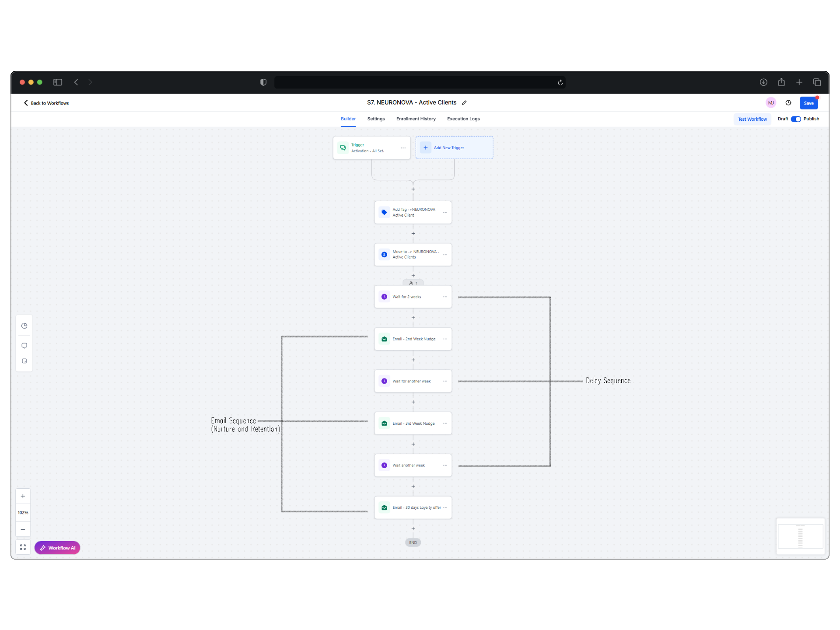The width and height of the screenshot is (840, 630).
Task: Select Wait for another week clock icon
Action: pos(384,381)
